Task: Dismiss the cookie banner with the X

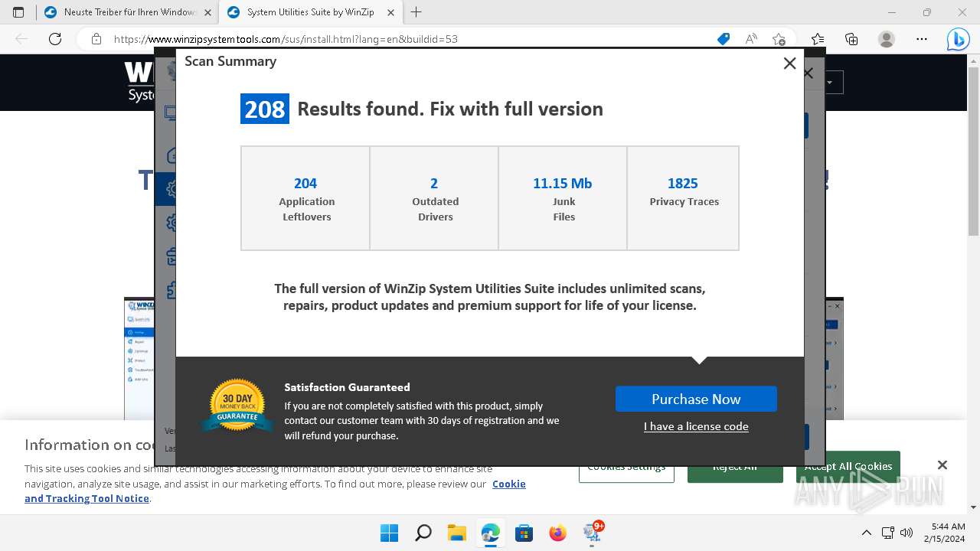Action: point(942,465)
